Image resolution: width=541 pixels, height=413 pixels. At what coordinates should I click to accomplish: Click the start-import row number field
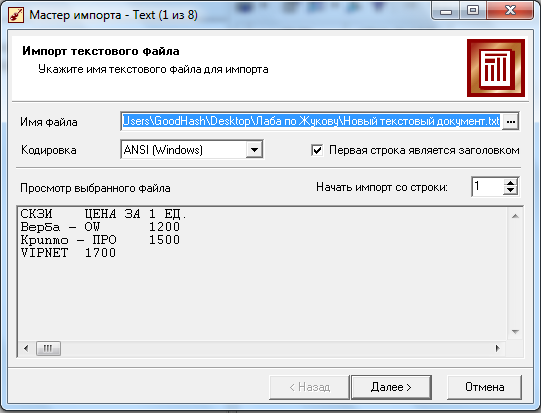[487, 187]
